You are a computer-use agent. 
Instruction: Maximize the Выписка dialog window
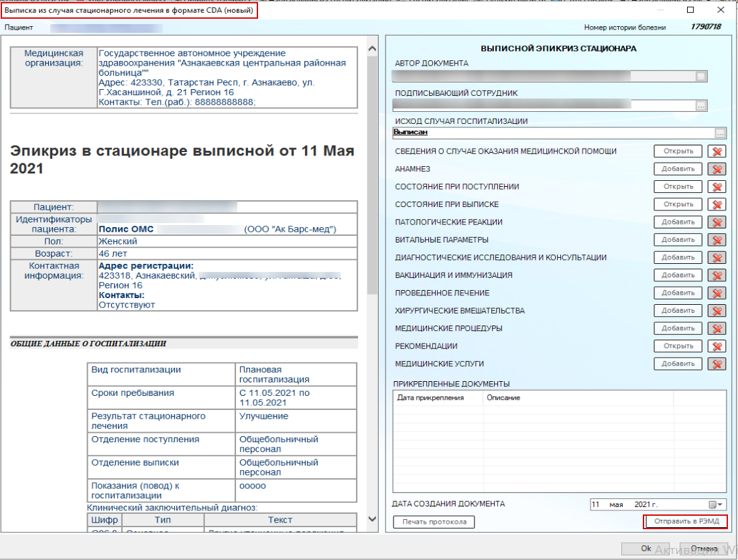690,10
